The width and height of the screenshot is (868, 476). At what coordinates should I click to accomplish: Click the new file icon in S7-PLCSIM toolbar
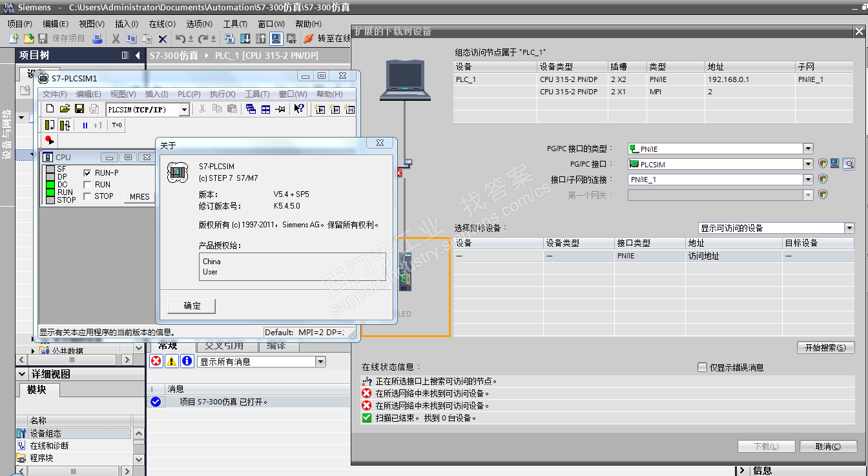pos(50,109)
